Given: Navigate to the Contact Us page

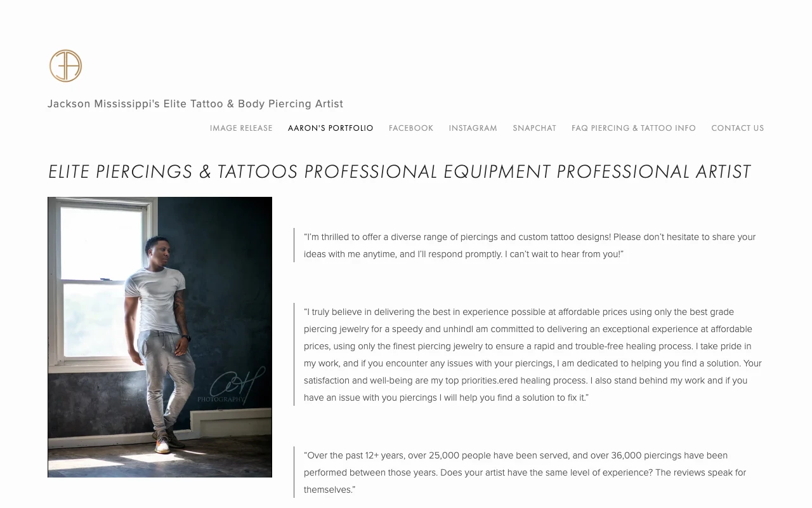Looking at the screenshot, I should click(738, 128).
